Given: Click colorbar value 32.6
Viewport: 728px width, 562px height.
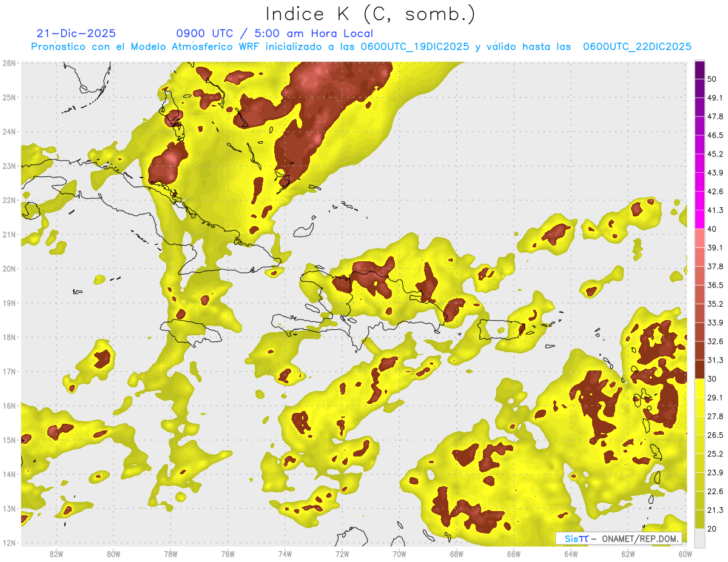Looking at the screenshot, I should click(x=715, y=341).
